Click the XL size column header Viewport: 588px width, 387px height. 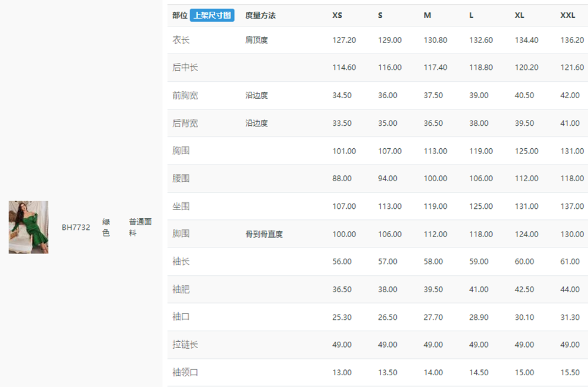(x=519, y=15)
